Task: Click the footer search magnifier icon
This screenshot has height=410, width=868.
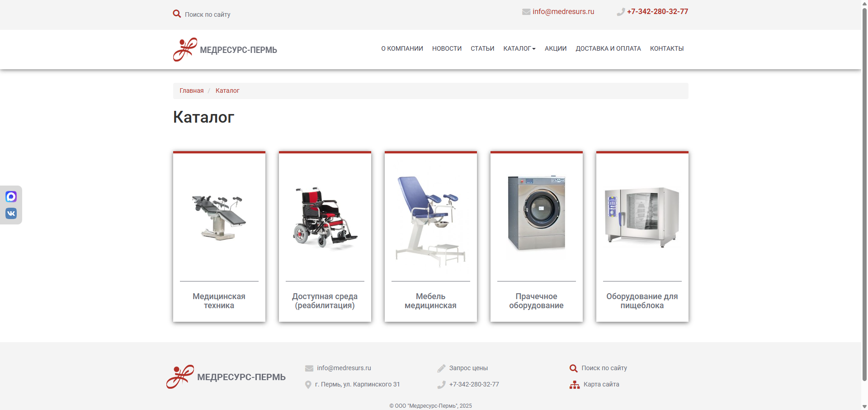Action: tap(574, 368)
